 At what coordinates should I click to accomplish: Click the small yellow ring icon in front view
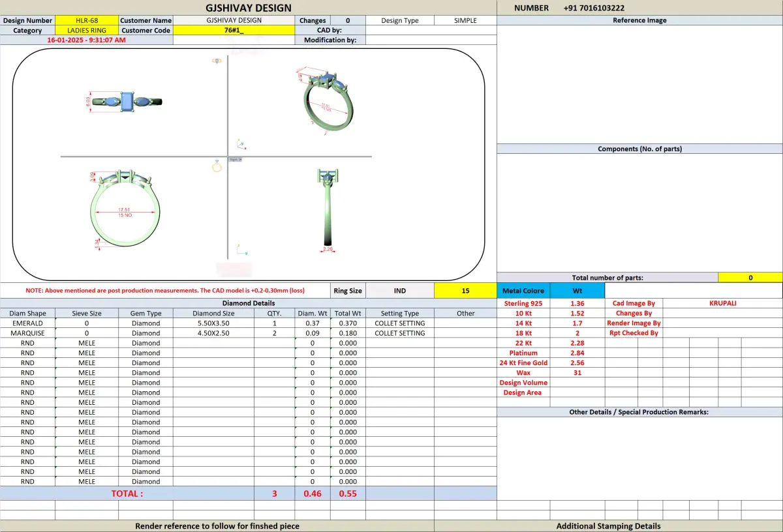tap(217, 166)
